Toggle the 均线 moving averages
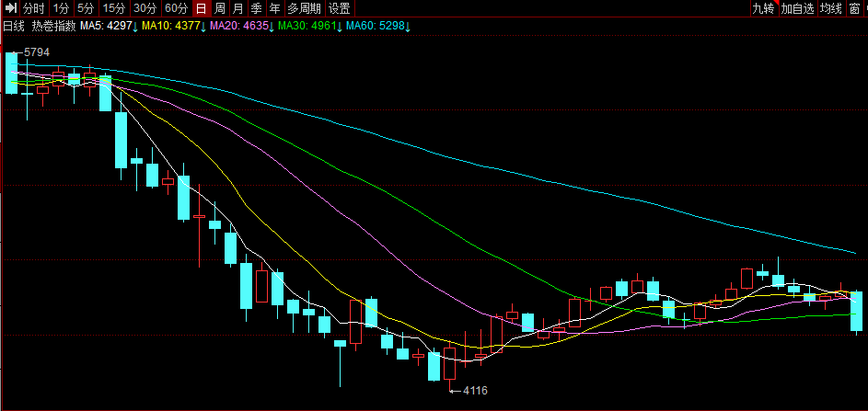Viewport: 868px width, 411px height. pyautogui.click(x=831, y=7)
